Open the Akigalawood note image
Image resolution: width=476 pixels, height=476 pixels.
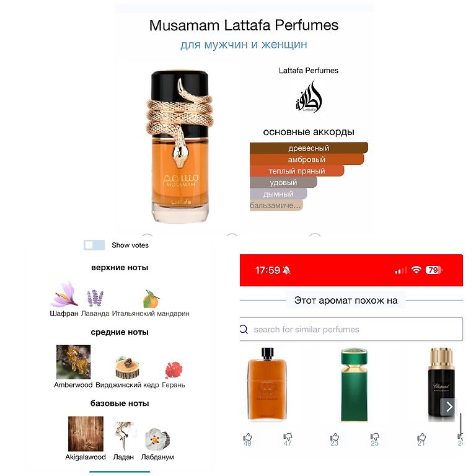tap(86, 434)
